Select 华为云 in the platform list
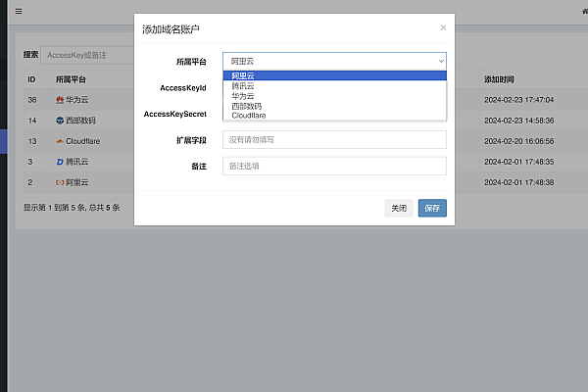Image resolution: width=588 pixels, height=392 pixels. click(x=335, y=96)
